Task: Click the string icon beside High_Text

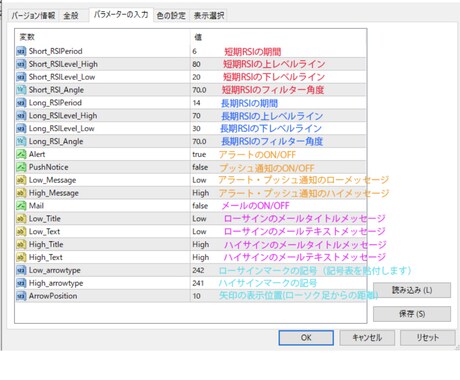Action: (21, 257)
